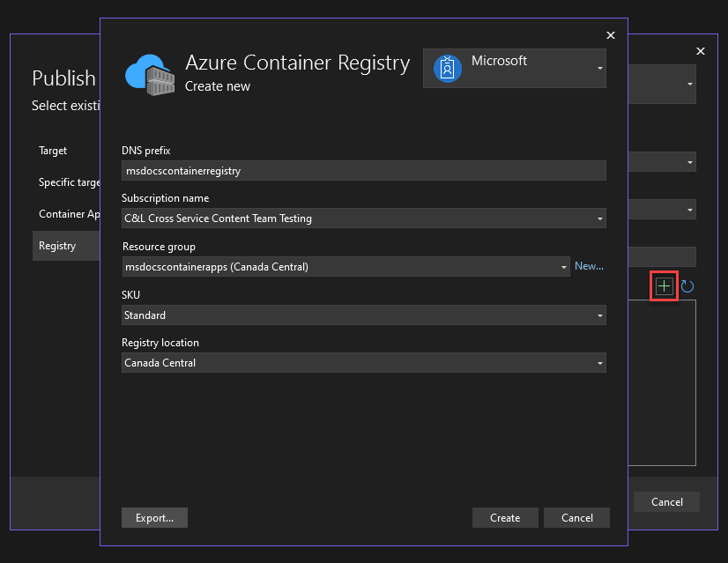
Task: Select the Target step in the sidebar
Action: (x=52, y=151)
